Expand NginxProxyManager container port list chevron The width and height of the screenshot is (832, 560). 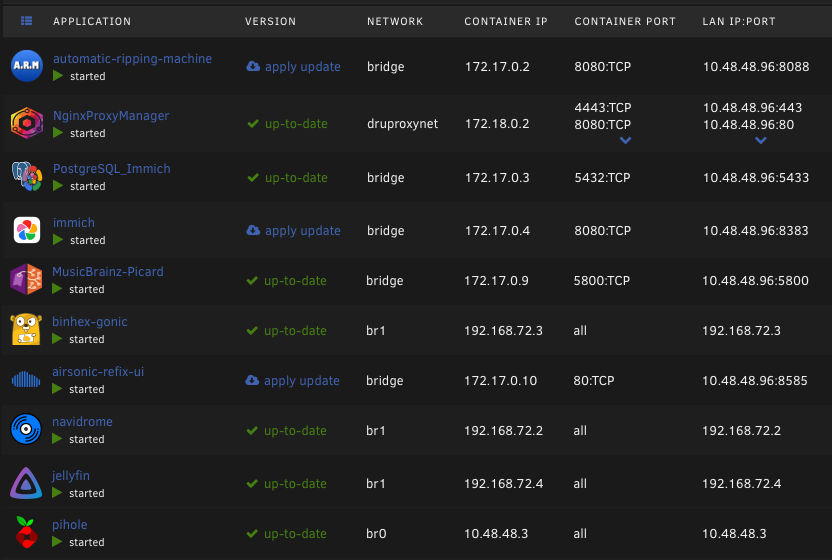(626, 141)
